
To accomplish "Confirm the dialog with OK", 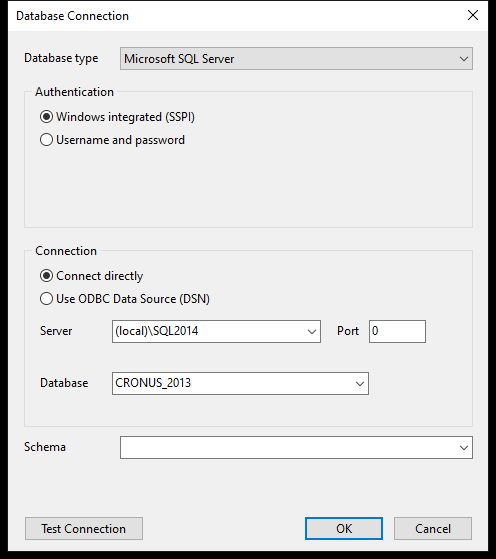I will 344,529.
